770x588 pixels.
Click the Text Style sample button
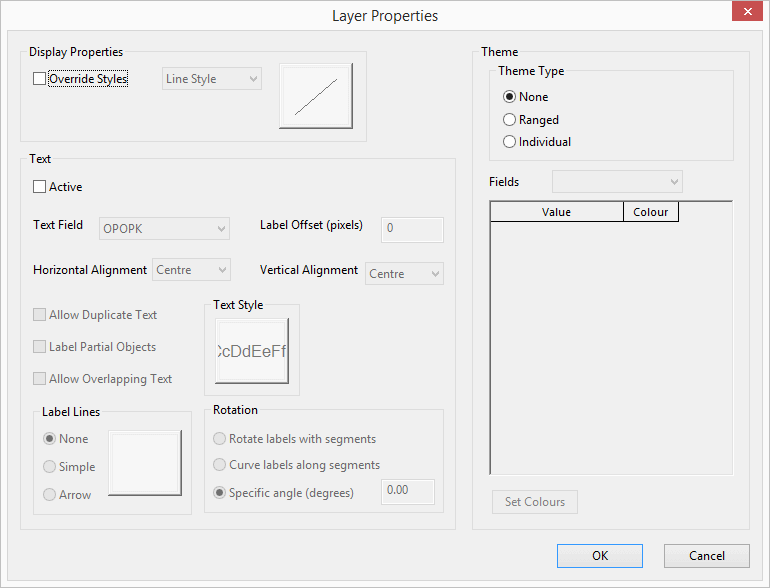(252, 351)
